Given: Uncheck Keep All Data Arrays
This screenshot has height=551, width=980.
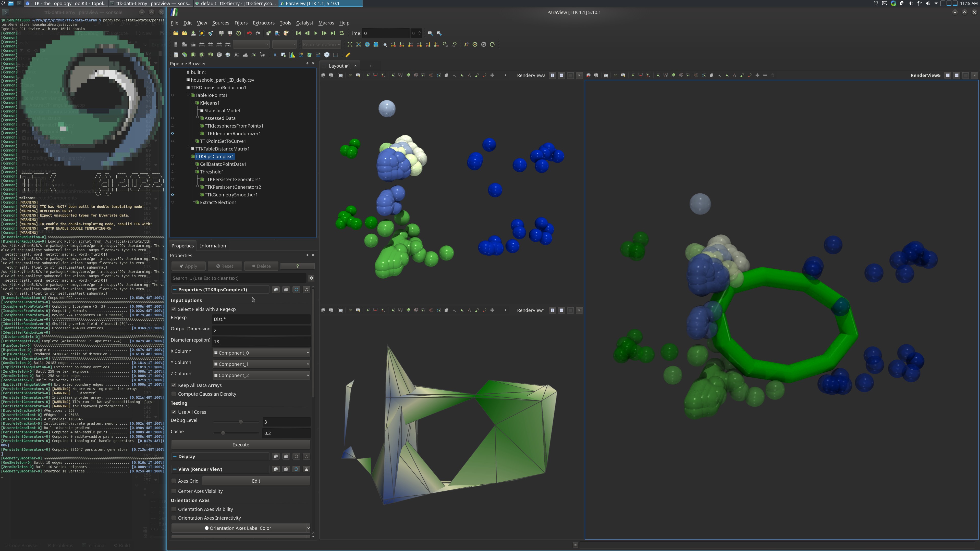Looking at the screenshot, I should [174, 385].
